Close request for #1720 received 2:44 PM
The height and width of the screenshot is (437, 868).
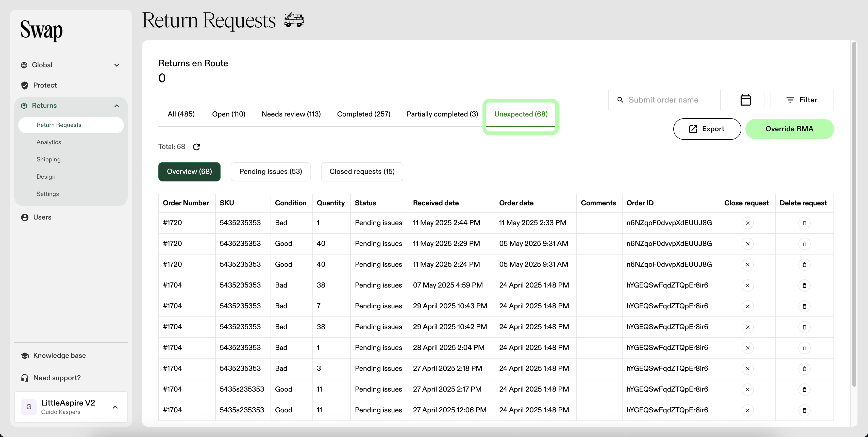pos(747,223)
